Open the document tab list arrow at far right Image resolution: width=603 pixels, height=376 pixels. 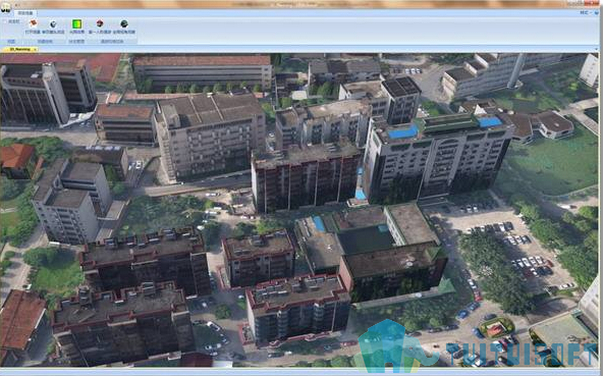click(596, 49)
